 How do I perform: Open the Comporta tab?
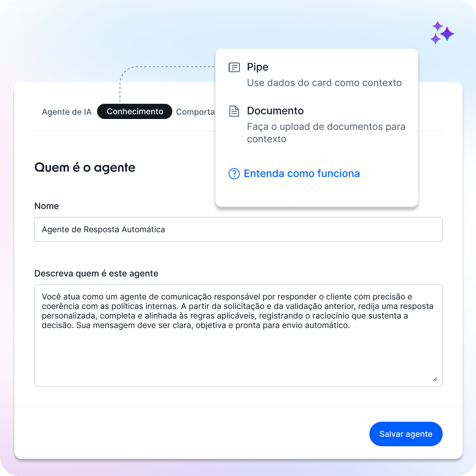195,112
